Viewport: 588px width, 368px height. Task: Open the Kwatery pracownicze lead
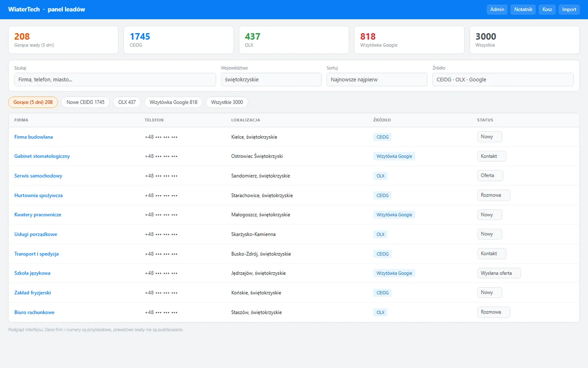click(38, 215)
